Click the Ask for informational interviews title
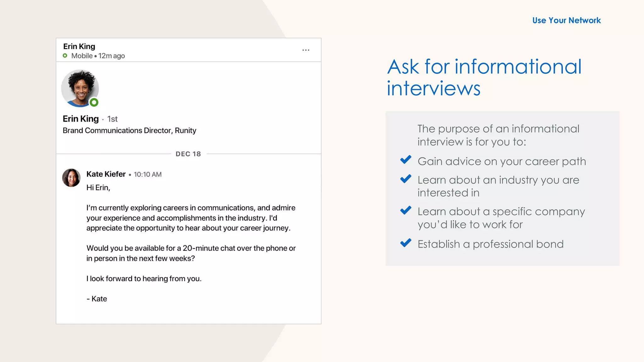Viewport: 644px width, 362px height. pyautogui.click(x=484, y=77)
